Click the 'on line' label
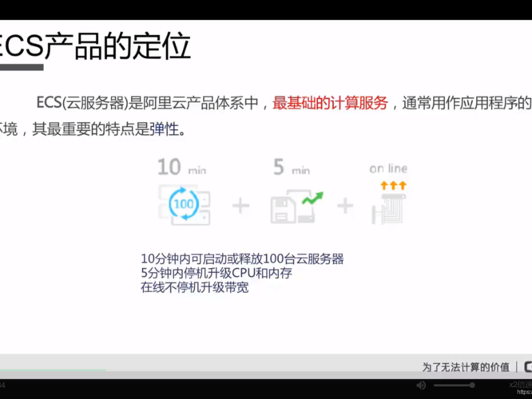The image size is (532, 399). tap(388, 168)
